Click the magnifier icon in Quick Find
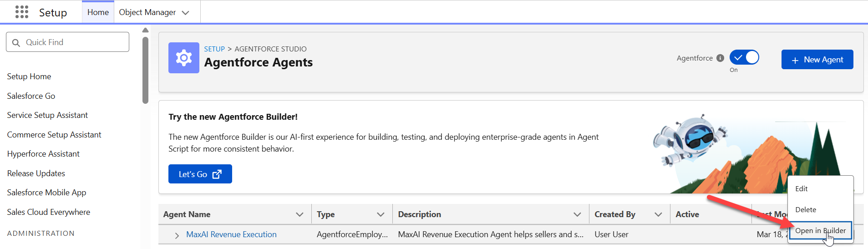Viewport: 868px width, 249px height. [16, 42]
